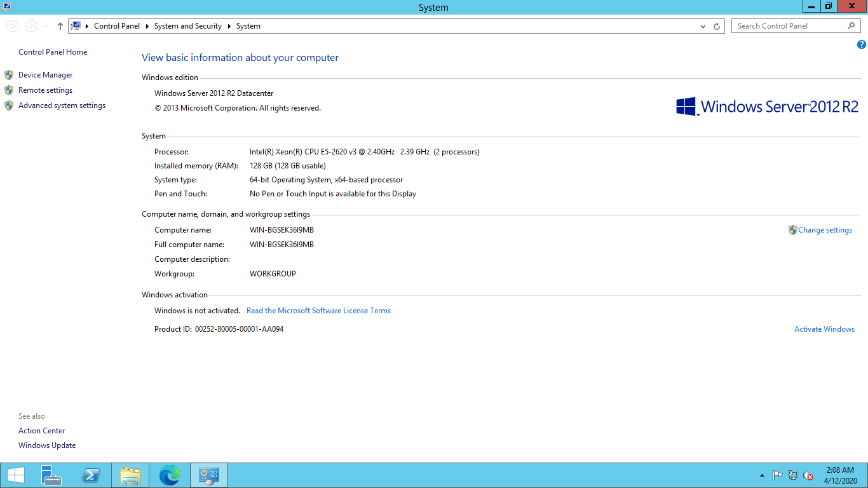The width and height of the screenshot is (868, 488).
Task: Click the refresh icon in the address bar
Action: pos(717,26)
